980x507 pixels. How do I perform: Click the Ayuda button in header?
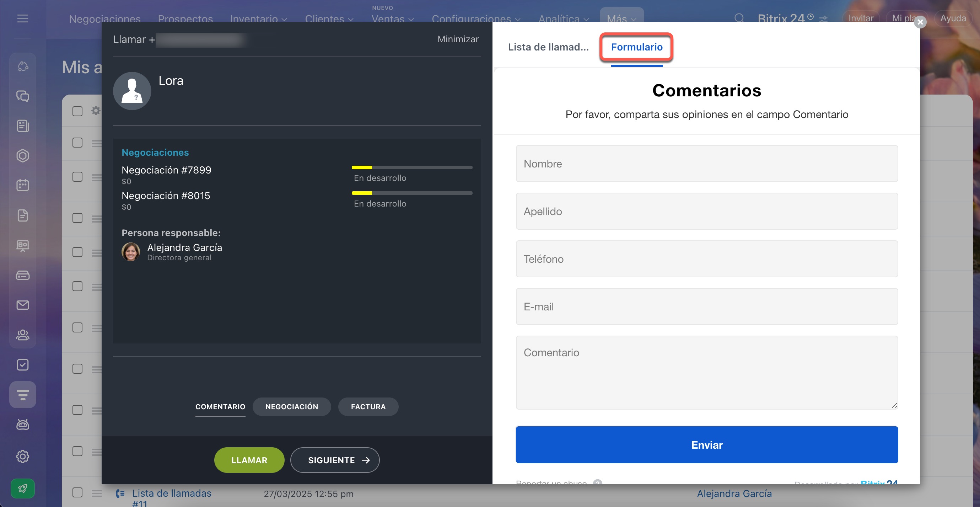point(953,18)
